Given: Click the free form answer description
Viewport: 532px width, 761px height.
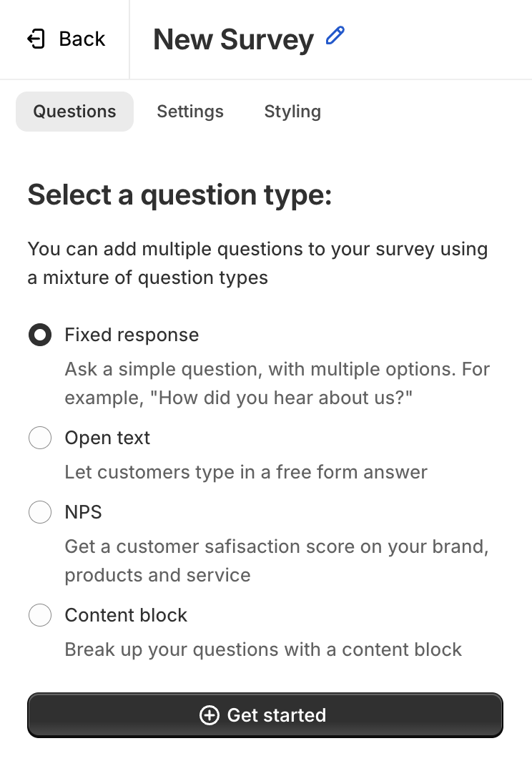Looking at the screenshot, I should pyautogui.click(x=246, y=472).
